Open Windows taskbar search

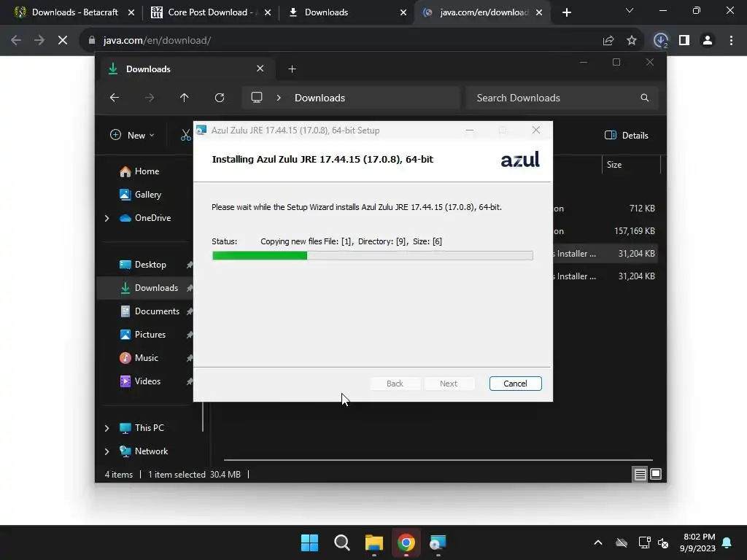[x=342, y=542]
